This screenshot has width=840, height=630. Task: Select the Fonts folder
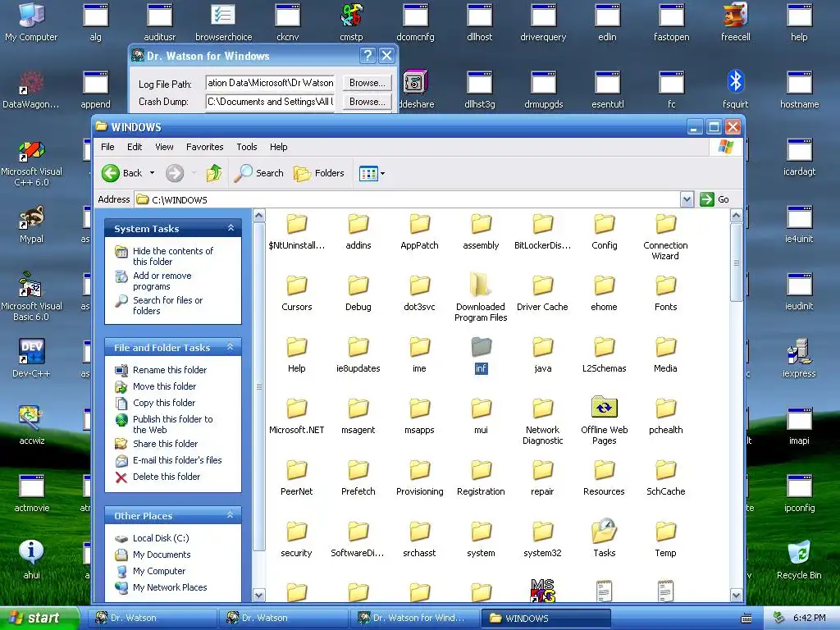[665, 293]
